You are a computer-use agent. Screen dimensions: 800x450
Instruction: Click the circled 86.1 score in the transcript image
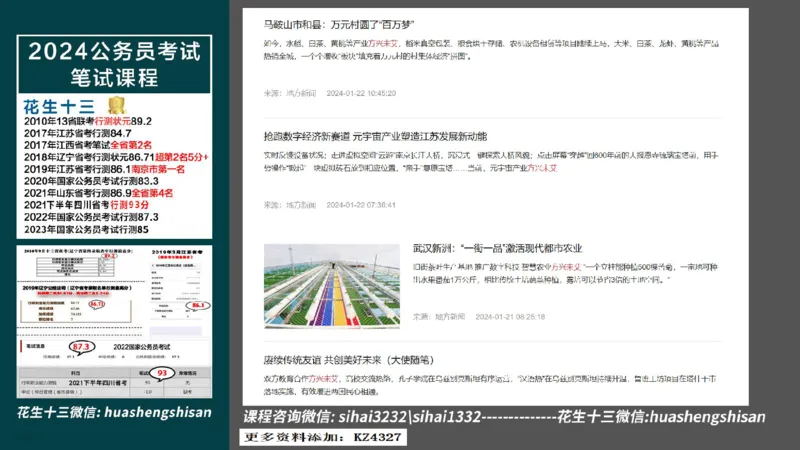click(x=197, y=305)
